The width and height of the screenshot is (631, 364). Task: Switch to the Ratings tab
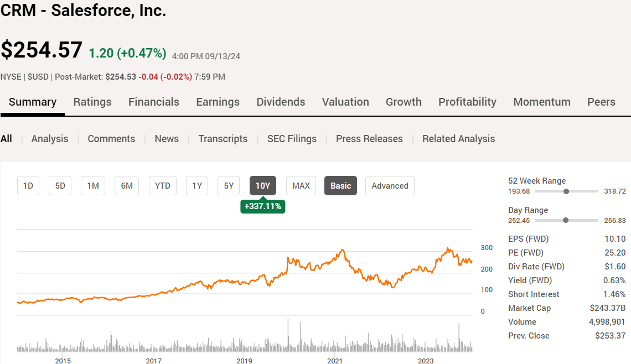tap(92, 102)
